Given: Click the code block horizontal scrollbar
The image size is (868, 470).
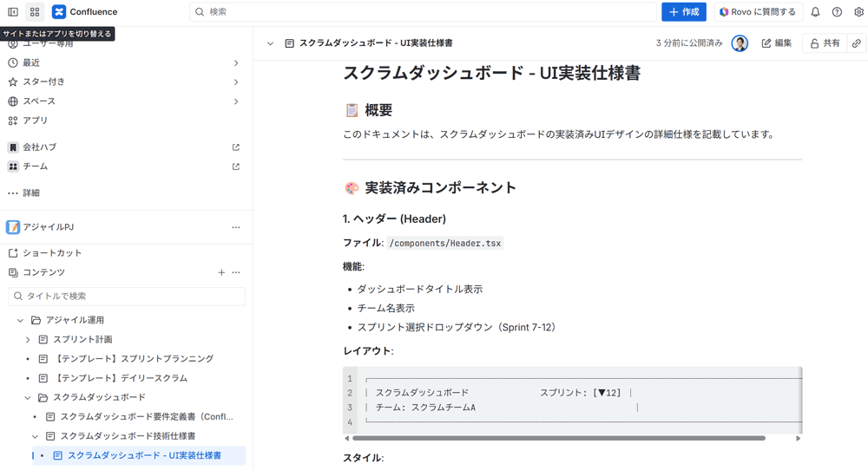Looking at the screenshot, I should (558, 438).
